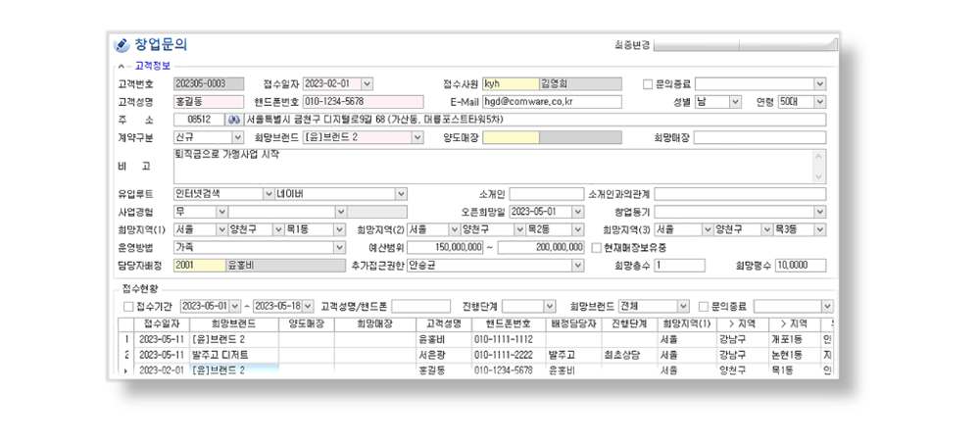Open the 희망지역(1) 목1동 dropdown
The width and height of the screenshot is (980, 445).
[x=339, y=229]
